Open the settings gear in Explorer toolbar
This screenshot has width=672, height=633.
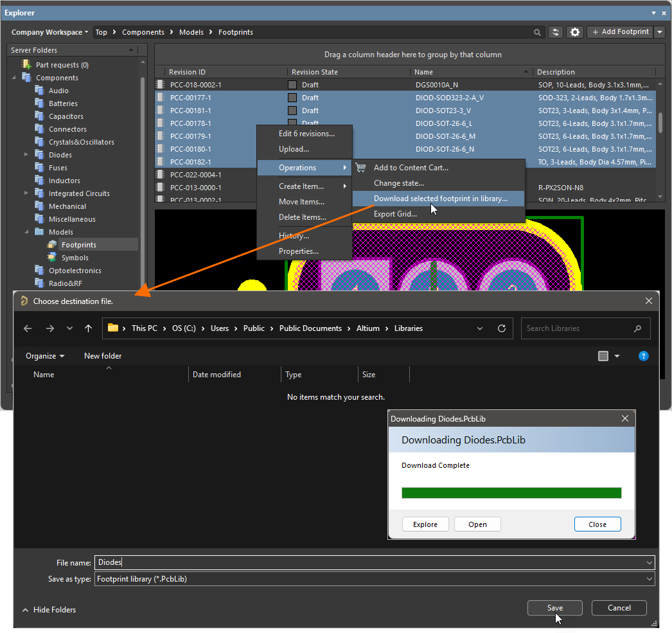(x=575, y=32)
